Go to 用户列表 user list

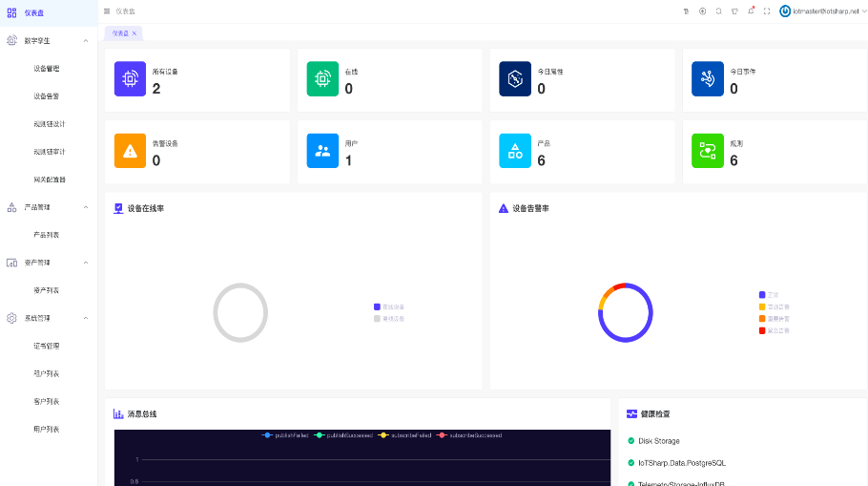pos(47,429)
